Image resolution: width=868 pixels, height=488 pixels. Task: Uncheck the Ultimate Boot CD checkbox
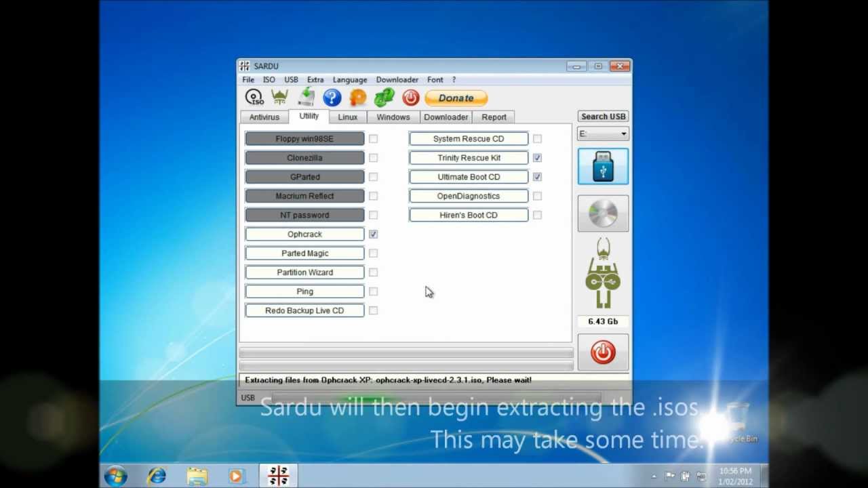(x=537, y=176)
